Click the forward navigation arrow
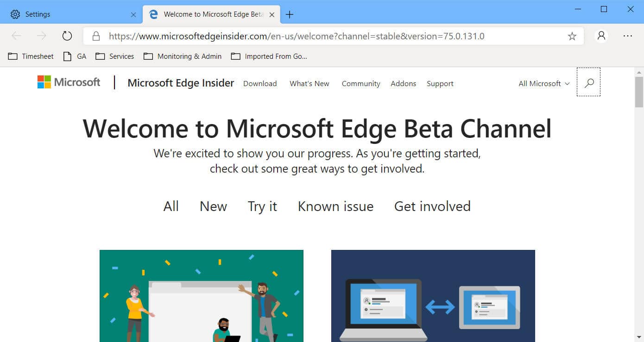 pos(42,36)
